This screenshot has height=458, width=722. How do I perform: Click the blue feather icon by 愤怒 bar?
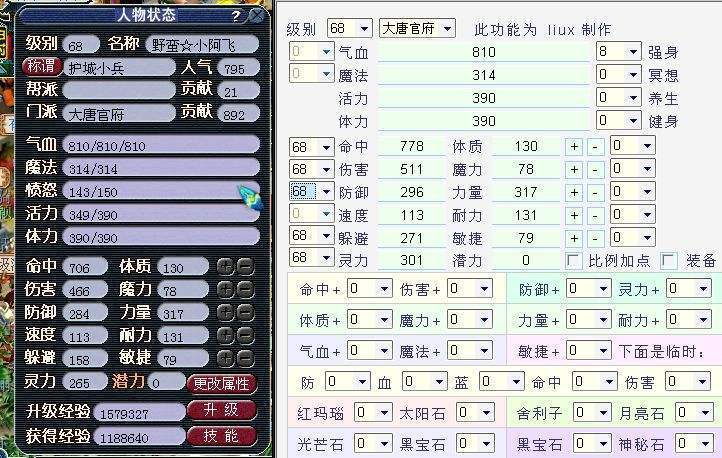[249, 196]
